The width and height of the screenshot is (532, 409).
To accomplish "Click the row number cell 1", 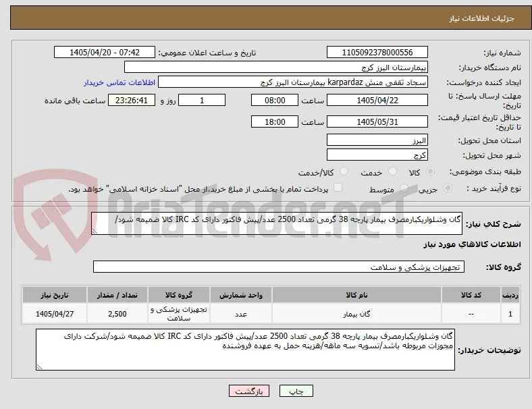I will (510, 314).
